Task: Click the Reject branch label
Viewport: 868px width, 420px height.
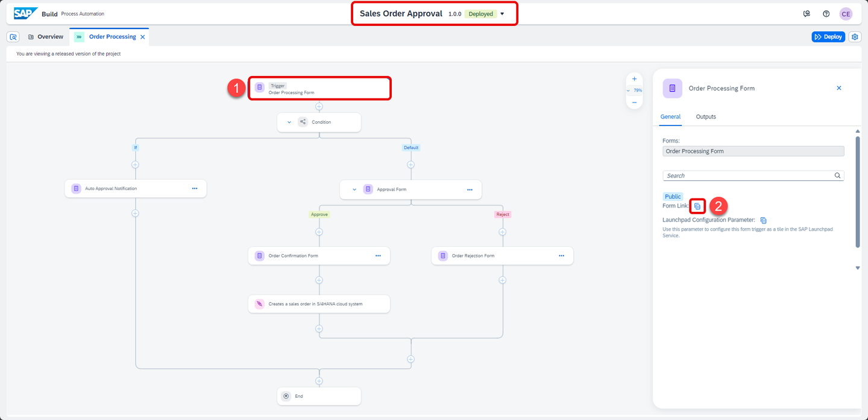Action: (502, 214)
